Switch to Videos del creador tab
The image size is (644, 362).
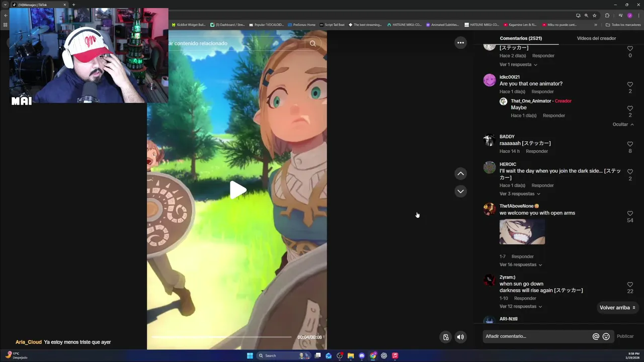tap(596, 38)
